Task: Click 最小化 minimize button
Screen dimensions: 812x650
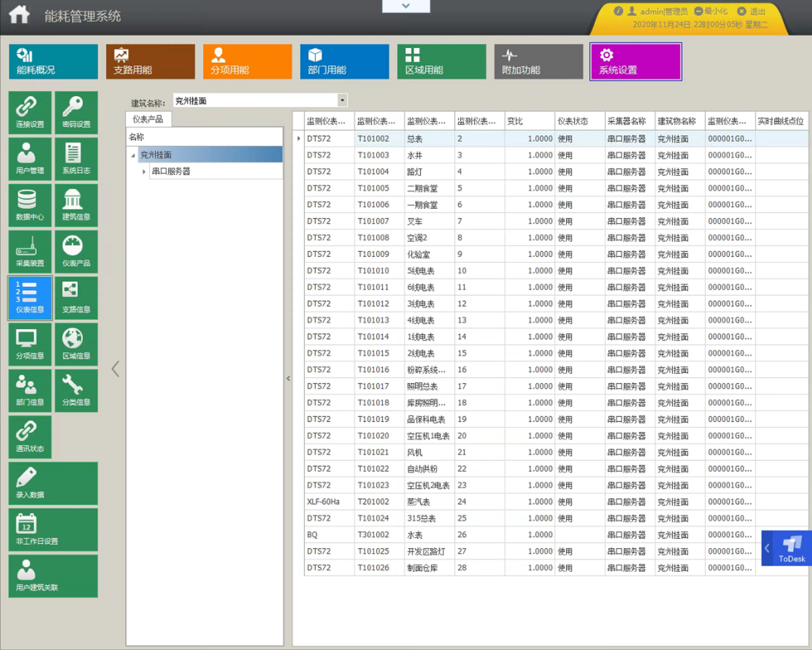Action: click(711, 11)
